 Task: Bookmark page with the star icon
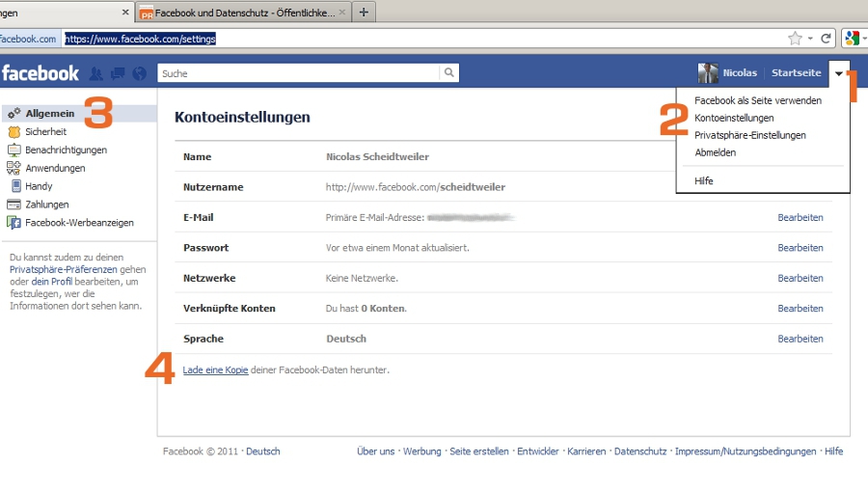(795, 39)
